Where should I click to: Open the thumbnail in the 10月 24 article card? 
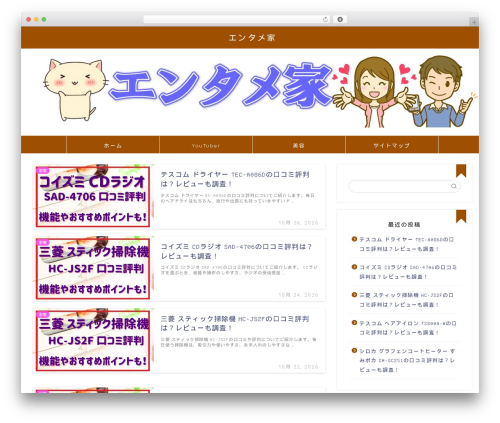pos(93,269)
